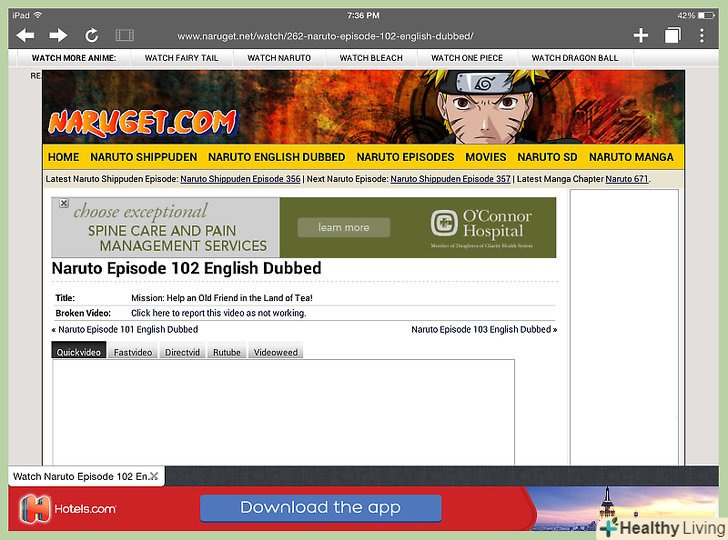Tap the browser forward arrow
728x540 pixels.
pos(58,35)
